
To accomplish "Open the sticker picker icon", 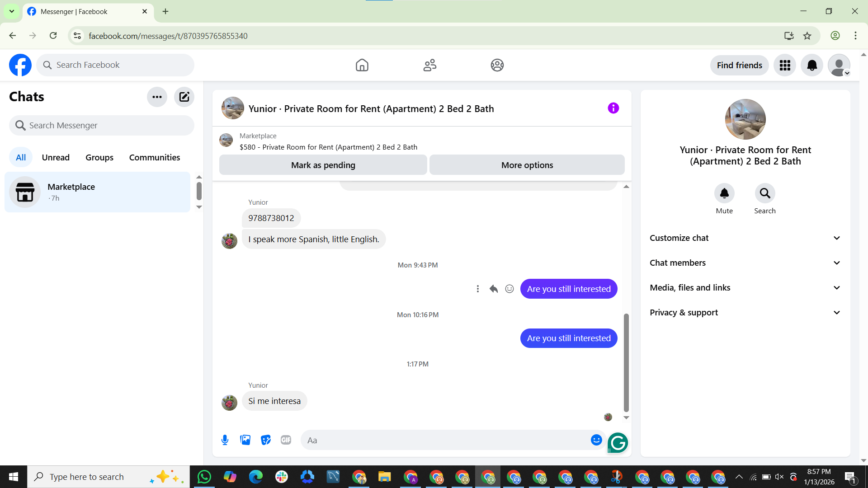I will [x=266, y=440].
